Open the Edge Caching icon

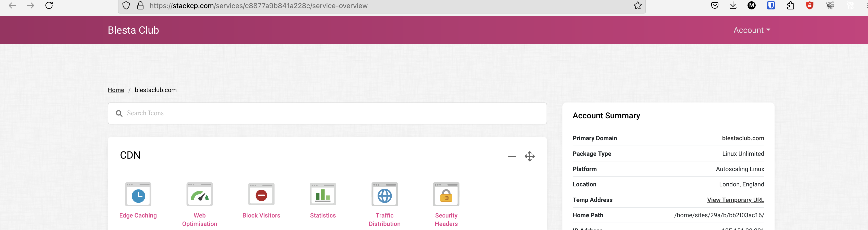138,194
